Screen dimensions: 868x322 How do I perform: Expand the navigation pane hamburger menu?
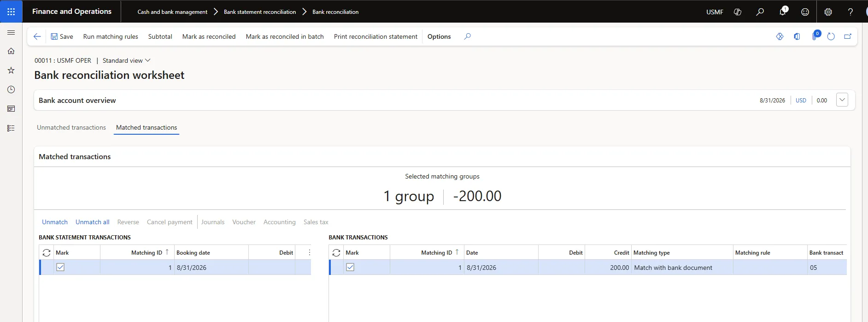tap(11, 33)
